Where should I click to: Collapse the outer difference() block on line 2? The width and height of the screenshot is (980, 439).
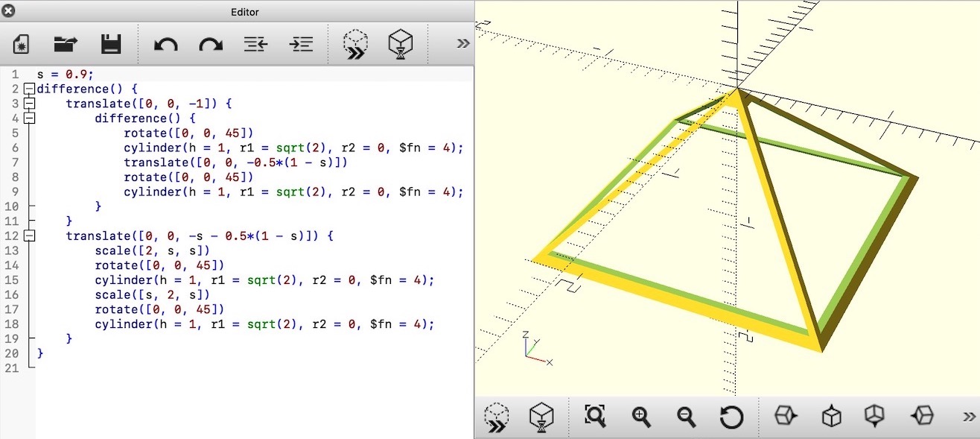point(29,89)
